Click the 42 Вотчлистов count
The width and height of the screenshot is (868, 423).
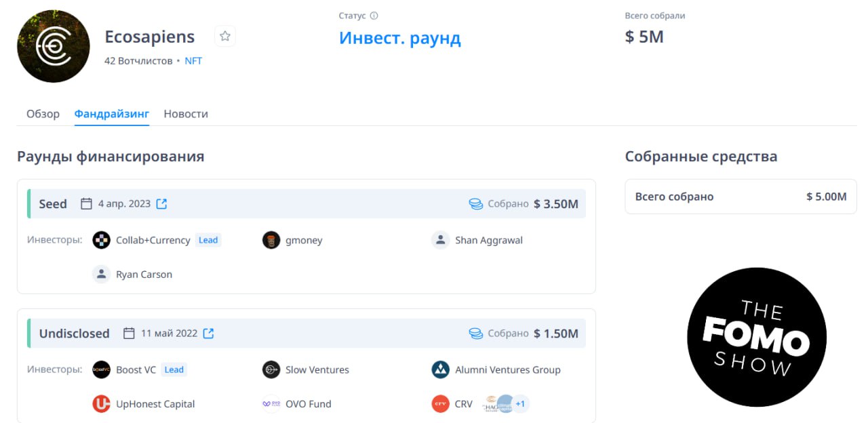click(x=138, y=61)
